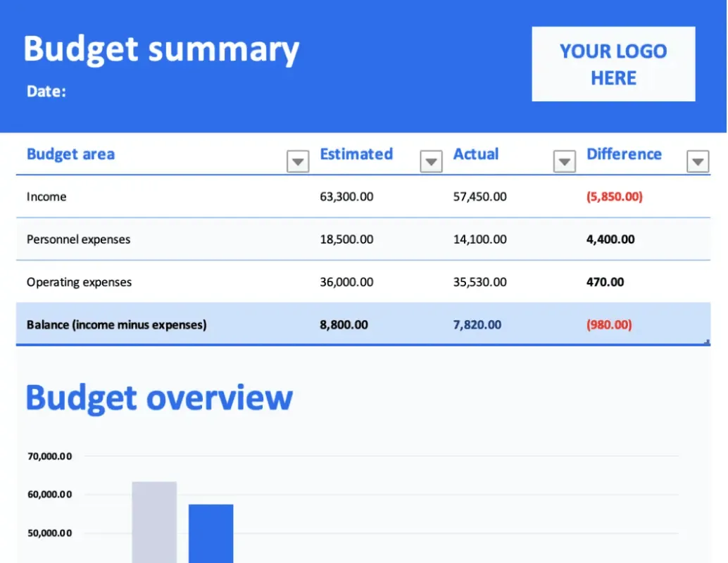
Task: Select the 35,530.00 actual cell
Action: coord(479,282)
